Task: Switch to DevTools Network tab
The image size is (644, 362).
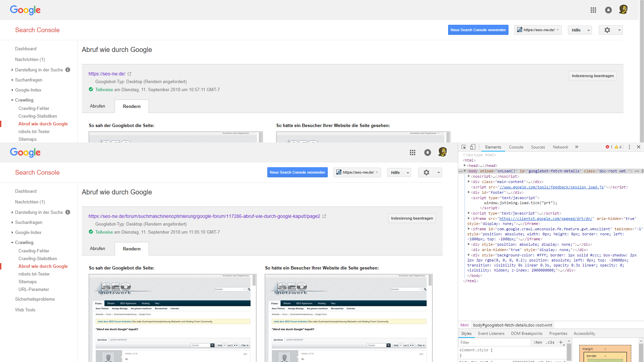Action: pyautogui.click(x=560, y=147)
